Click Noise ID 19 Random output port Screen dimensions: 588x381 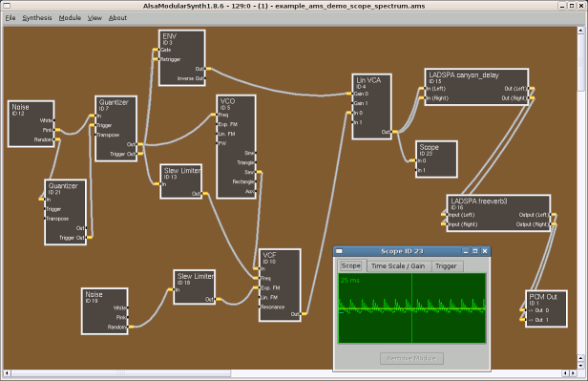coord(130,327)
